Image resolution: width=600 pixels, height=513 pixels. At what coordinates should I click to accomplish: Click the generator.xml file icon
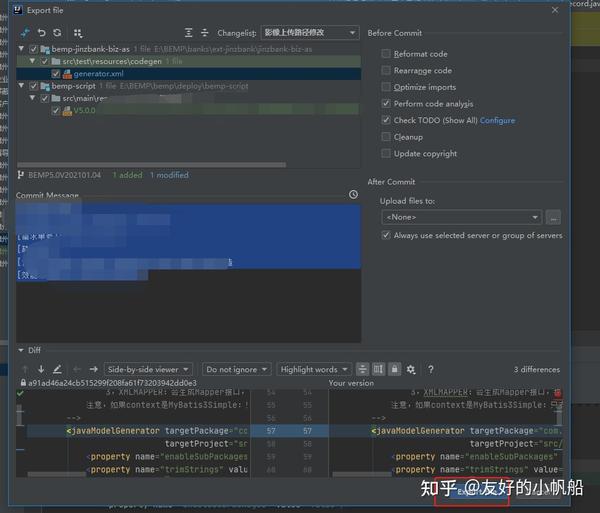[67, 74]
